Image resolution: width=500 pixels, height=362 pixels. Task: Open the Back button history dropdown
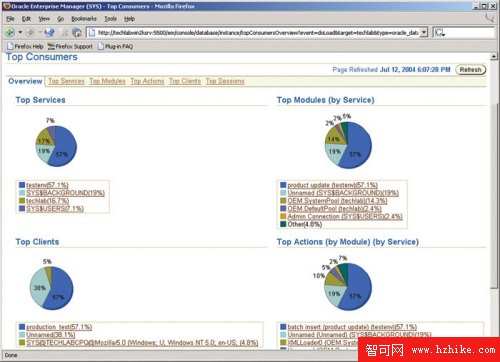pos(20,32)
